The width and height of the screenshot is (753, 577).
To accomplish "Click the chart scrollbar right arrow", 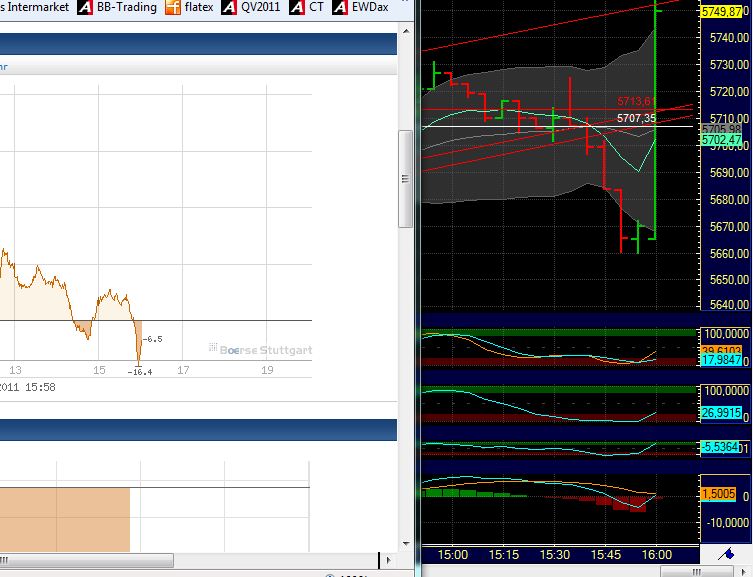I will 744,572.
